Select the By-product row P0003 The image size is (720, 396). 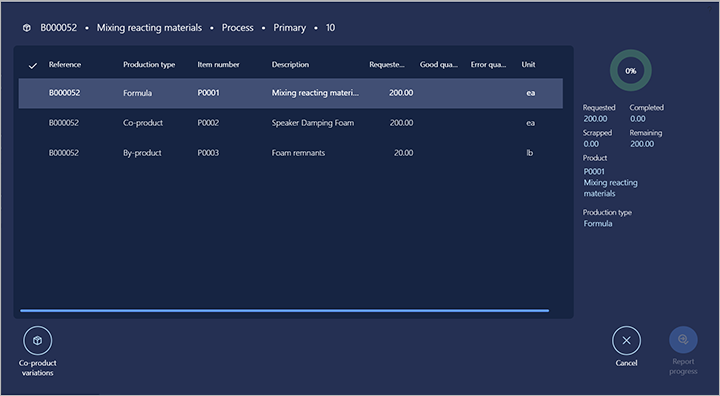(x=290, y=153)
